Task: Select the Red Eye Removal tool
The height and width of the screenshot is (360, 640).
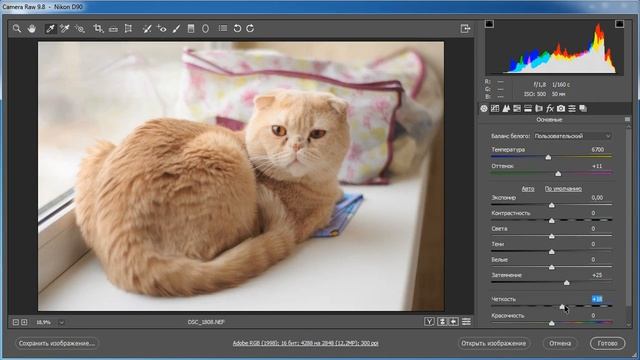Action: pos(162,29)
